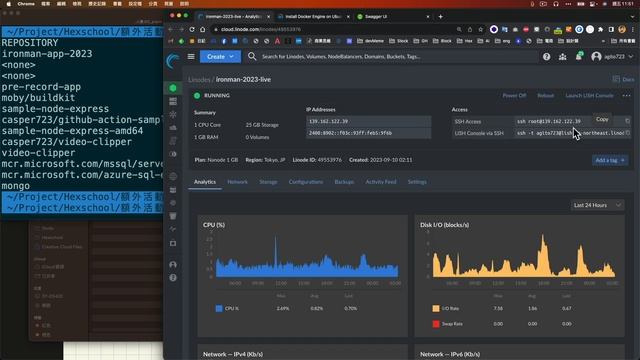Click the IPv4 address 139.162.122.39
The width and height of the screenshot is (640, 360).
pos(329,121)
